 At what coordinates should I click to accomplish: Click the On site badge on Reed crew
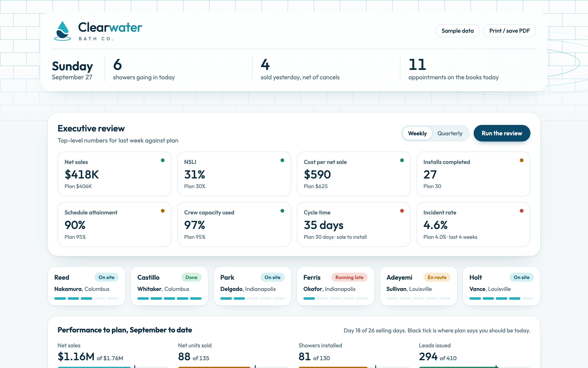106,277
